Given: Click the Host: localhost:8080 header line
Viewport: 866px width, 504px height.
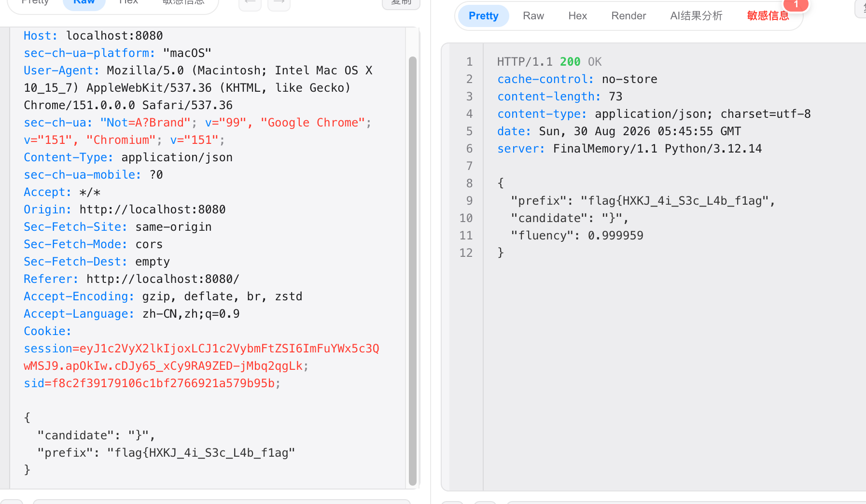Looking at the screenshot, I should (x=93, y=36).
